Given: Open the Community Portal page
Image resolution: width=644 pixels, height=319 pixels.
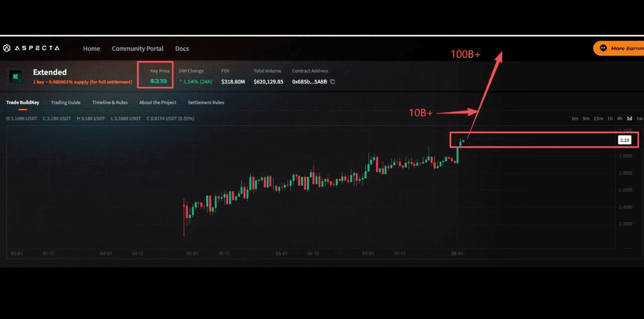Looking at the screenshot, I should pyautogui.click(x=137, y=48).
